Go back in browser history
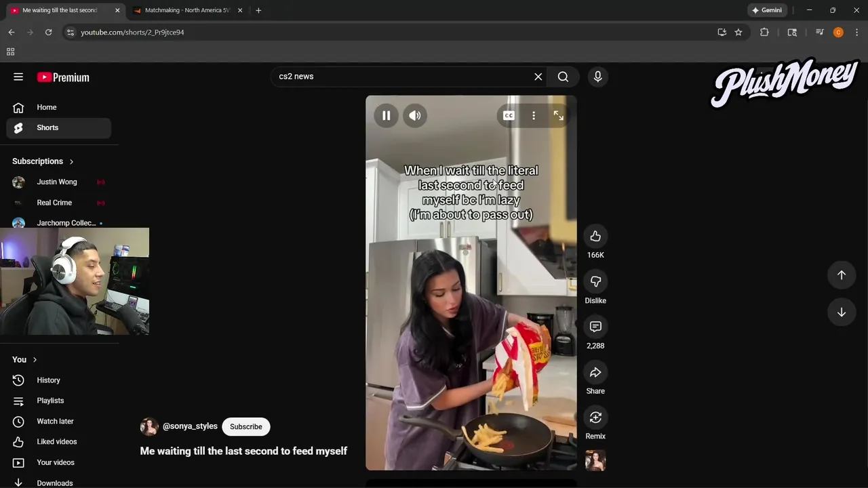This screenshot has width=868, height=488. tap(12, 32)
